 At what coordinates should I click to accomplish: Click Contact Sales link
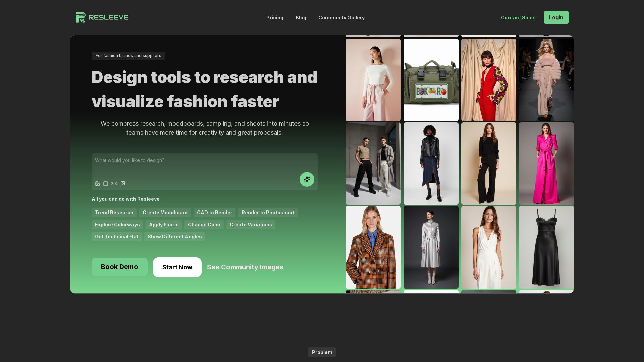(518, 18)
